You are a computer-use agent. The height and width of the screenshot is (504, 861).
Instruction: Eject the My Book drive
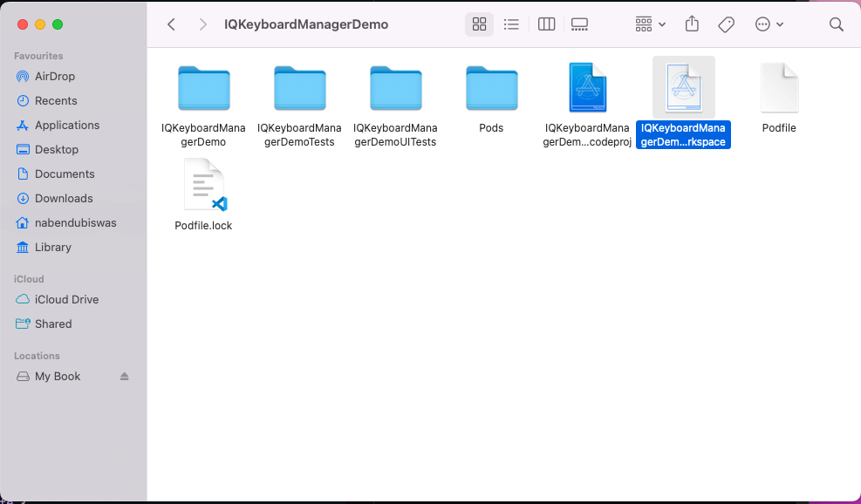(124, 377)
